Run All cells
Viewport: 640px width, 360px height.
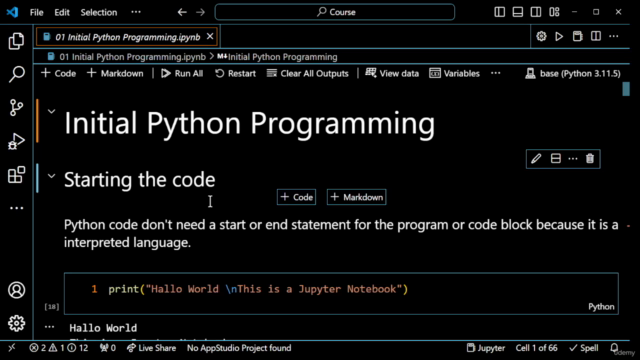tap(182, 73)
